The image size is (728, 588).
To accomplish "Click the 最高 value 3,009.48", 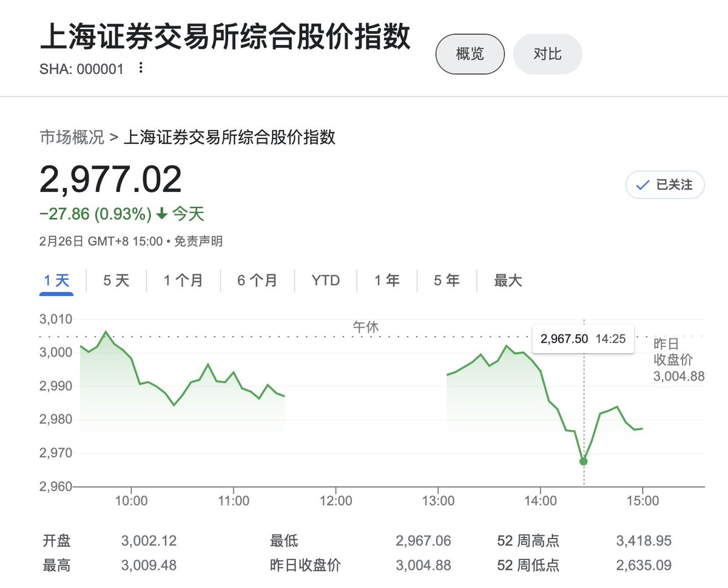I will click(x=149, y=566).
